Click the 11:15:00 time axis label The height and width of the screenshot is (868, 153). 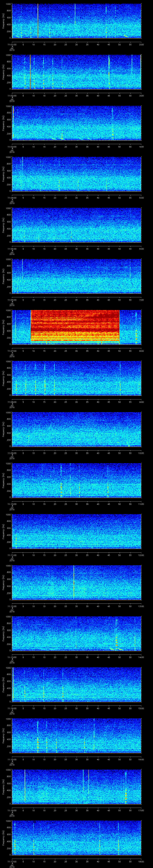(x=12, y=759)
